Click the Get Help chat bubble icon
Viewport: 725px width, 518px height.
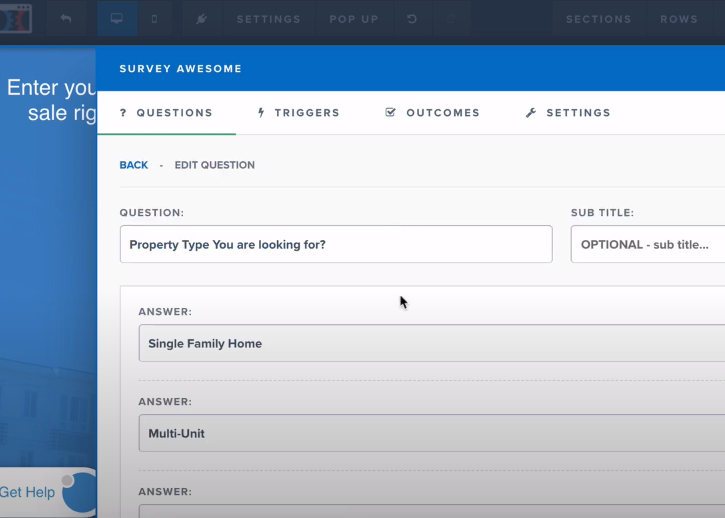pos(80,492)
